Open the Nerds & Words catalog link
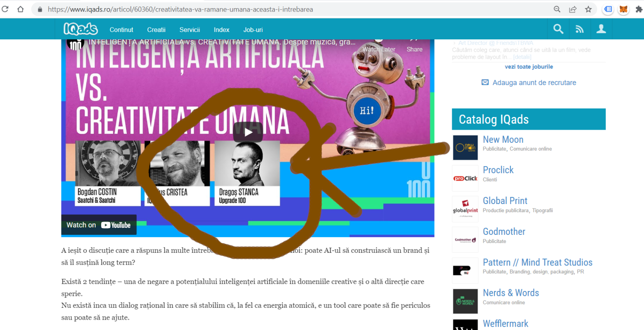Screen dimensions: 644x330 coord(511,293)
